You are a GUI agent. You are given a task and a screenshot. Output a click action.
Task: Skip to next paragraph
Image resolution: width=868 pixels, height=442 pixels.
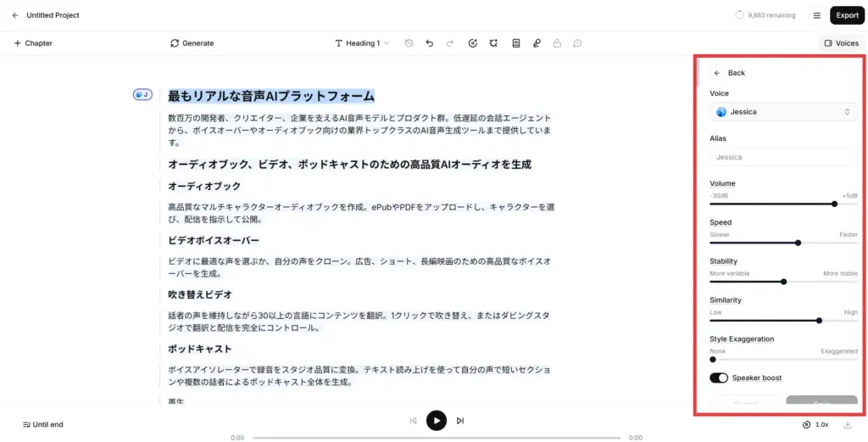460,421
